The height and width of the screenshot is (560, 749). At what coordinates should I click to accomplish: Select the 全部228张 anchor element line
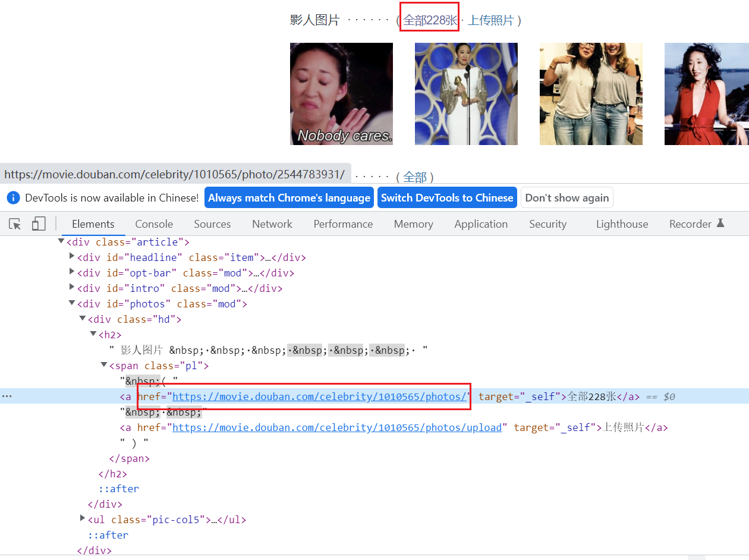[x=374, y=397]
